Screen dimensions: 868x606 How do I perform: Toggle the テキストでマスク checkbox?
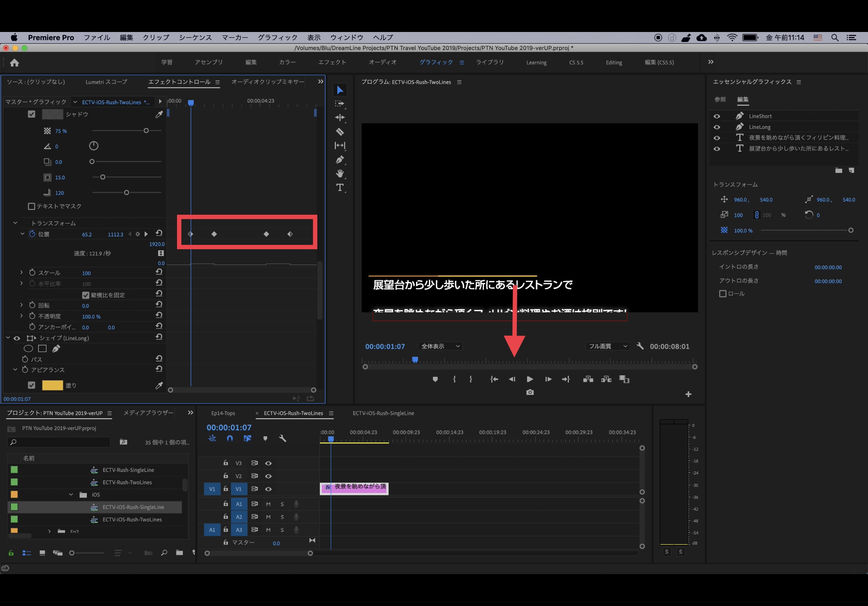[x=32, y=206]
